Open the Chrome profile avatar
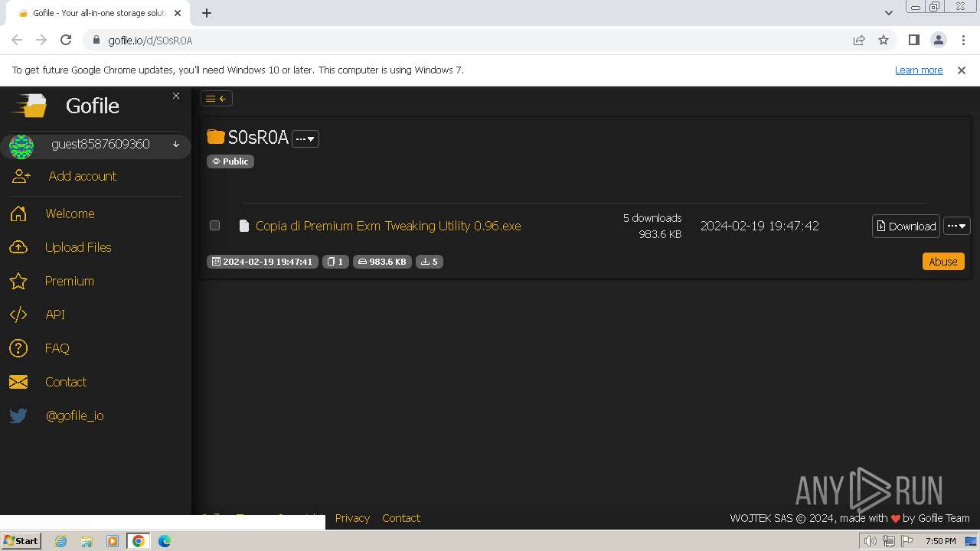The height and width of the screenshot is (551, 980). (939, 40)
